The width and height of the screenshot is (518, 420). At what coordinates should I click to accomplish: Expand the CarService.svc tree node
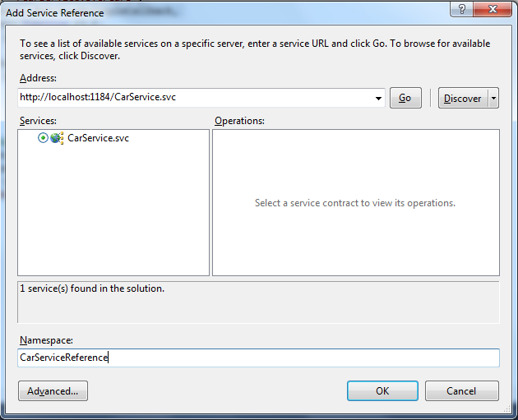pos(43,138)
